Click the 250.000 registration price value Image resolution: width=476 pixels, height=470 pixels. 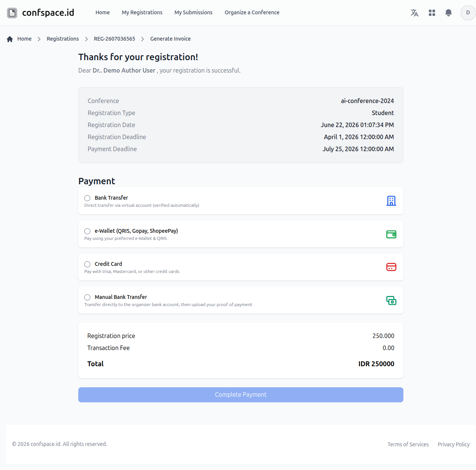tap(383, 336)
